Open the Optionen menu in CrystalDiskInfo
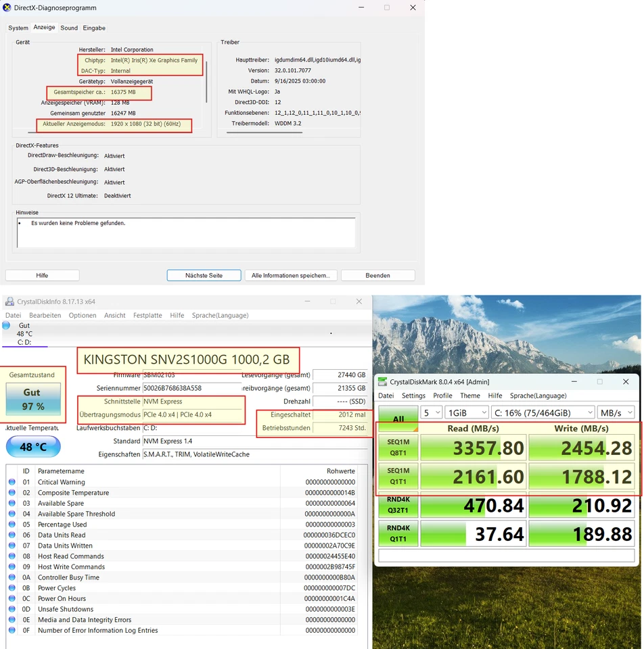 (83, 316)
